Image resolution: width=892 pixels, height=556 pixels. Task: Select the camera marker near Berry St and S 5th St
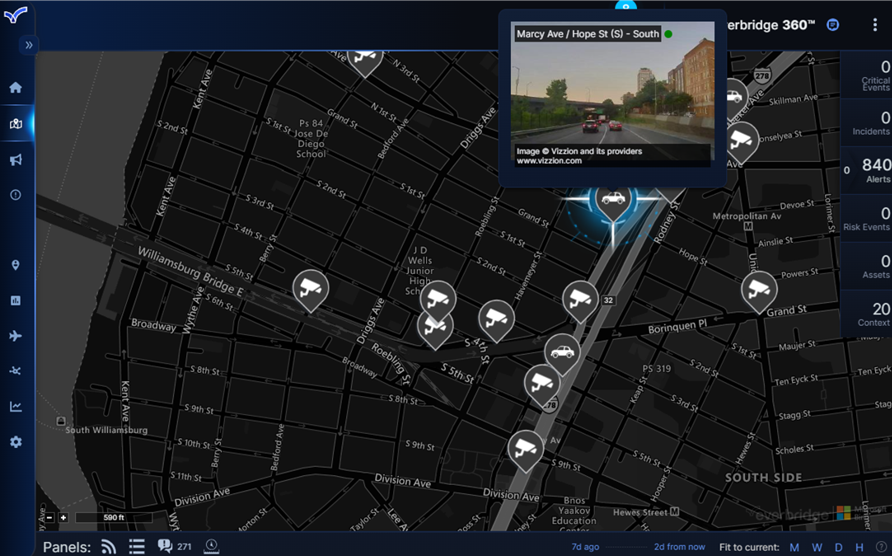pos(311,290)
